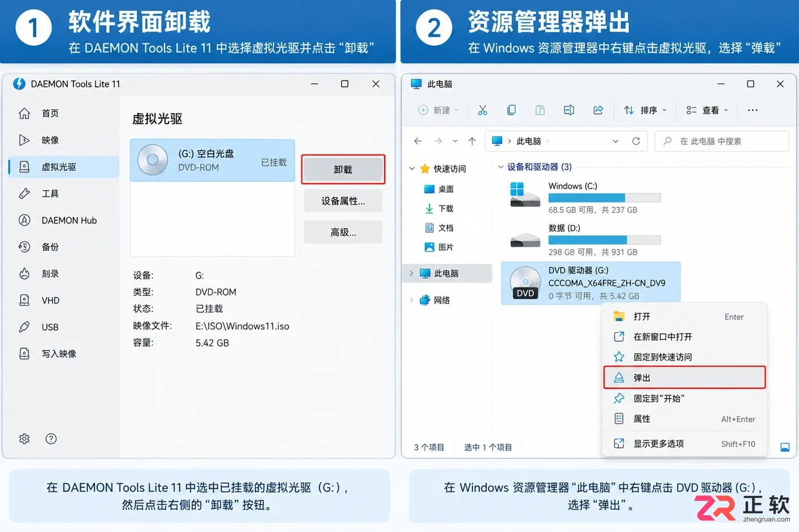The height and width of the screenshot is (532, 799).
Task: Go up one level in Explorer
Action: tap(472, 141)
